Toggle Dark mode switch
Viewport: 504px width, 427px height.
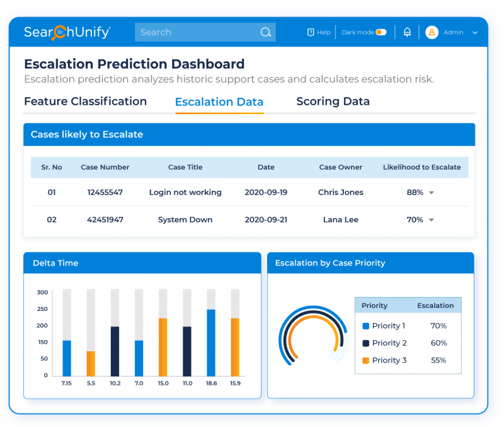381,32
